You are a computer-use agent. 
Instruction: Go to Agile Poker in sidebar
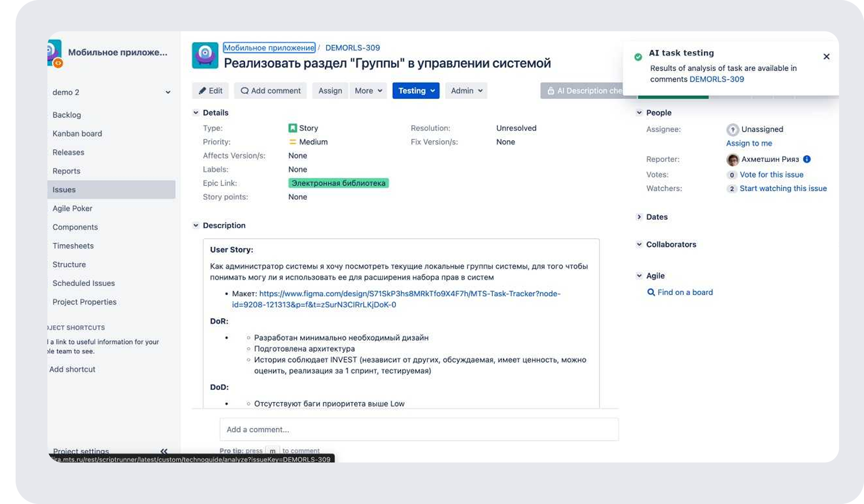(x=72, y=208)
